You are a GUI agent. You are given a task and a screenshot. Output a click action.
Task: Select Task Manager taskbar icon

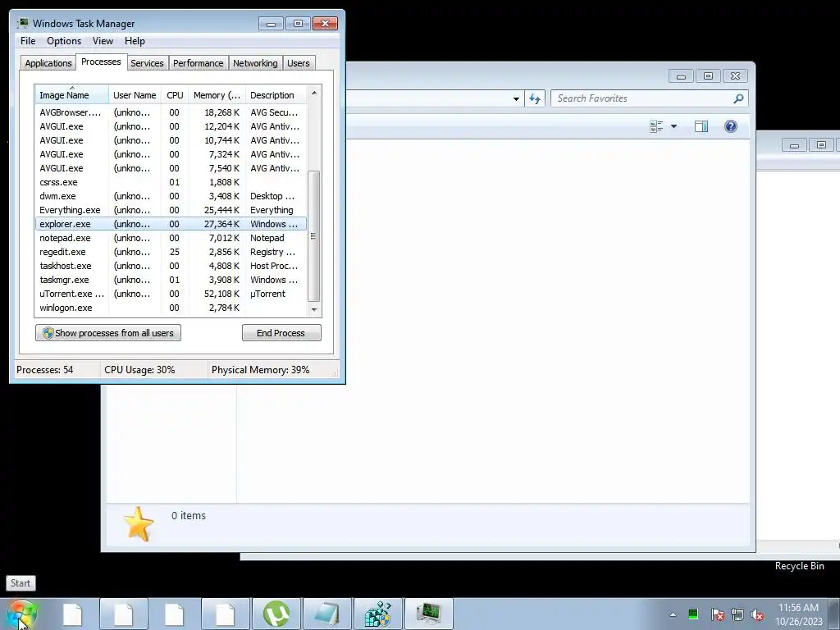pos(428,614)
